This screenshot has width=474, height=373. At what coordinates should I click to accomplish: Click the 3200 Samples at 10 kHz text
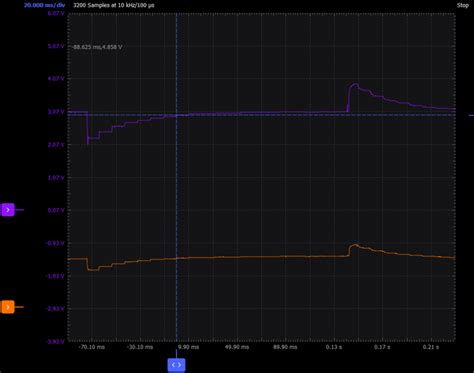(114, 5)
